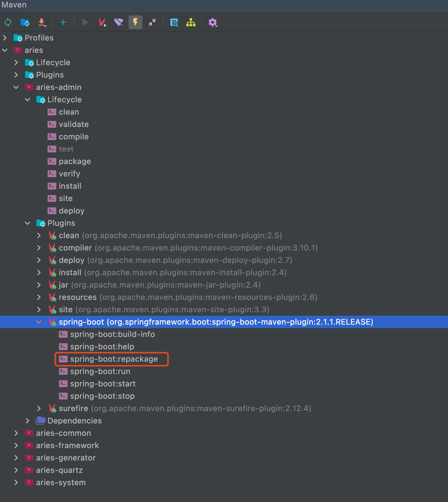The height and width of the screenshot is (502, 448).
Task: Select the site lifecycle goal
Action: (66, 198)
